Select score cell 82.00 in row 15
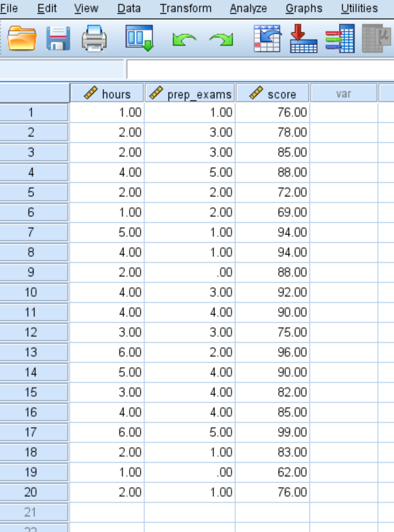Screen dimensions: 394x532 click(272, 392)
